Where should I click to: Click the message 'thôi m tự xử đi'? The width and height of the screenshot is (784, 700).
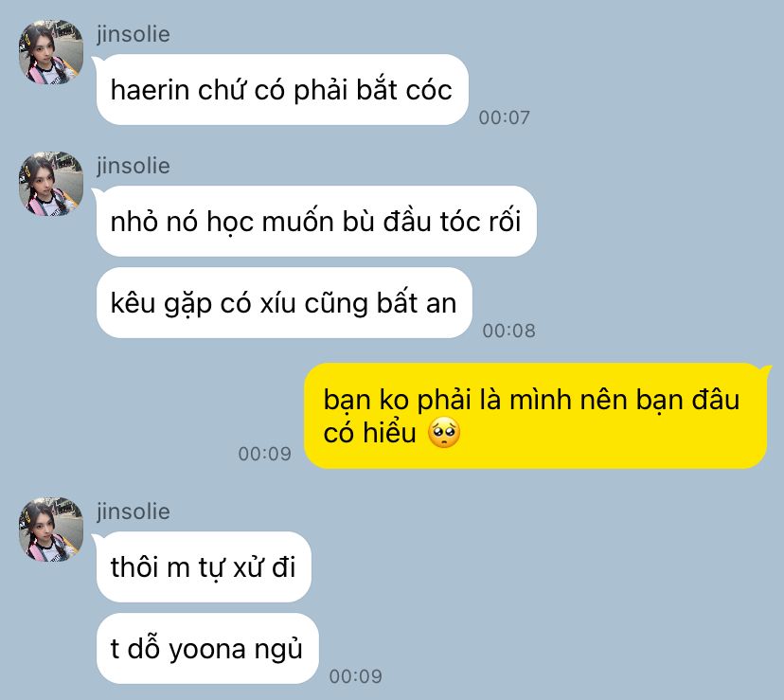coord(204,566)
